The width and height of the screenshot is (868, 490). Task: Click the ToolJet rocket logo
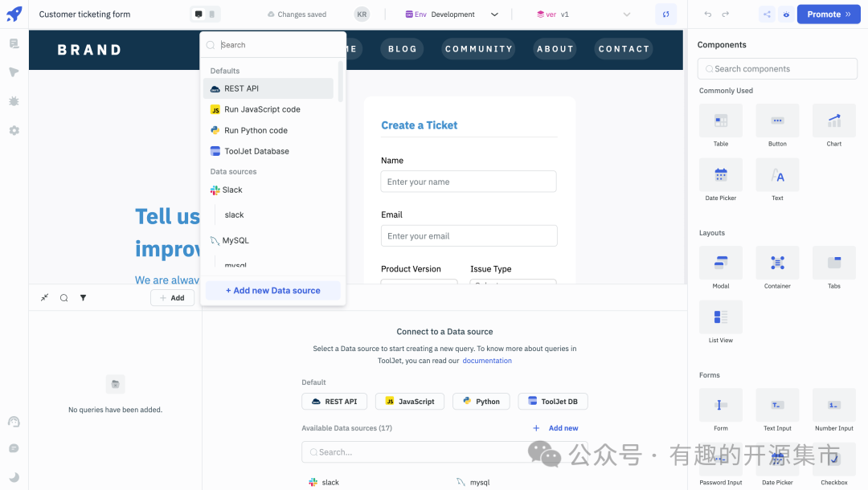pos(14,14)
